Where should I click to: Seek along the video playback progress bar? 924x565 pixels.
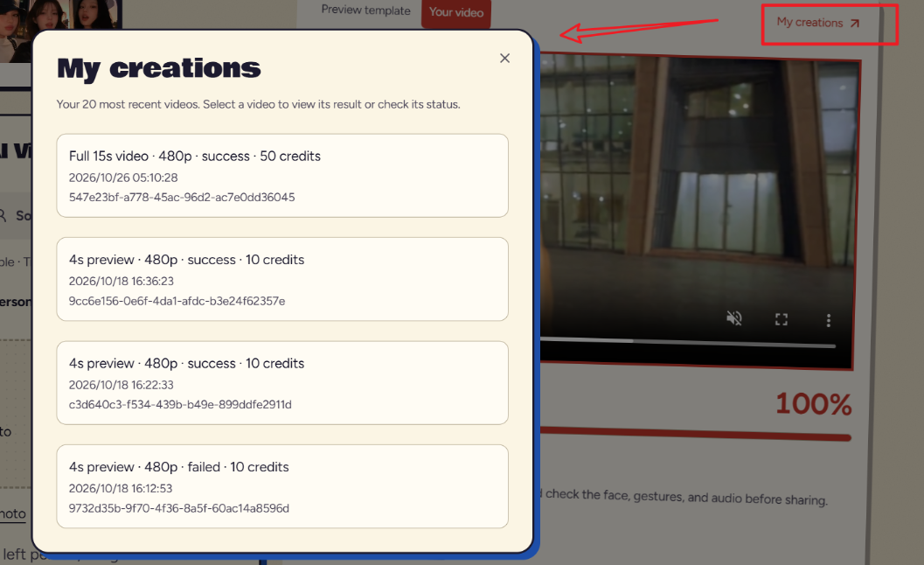click(x=688, y=343)
